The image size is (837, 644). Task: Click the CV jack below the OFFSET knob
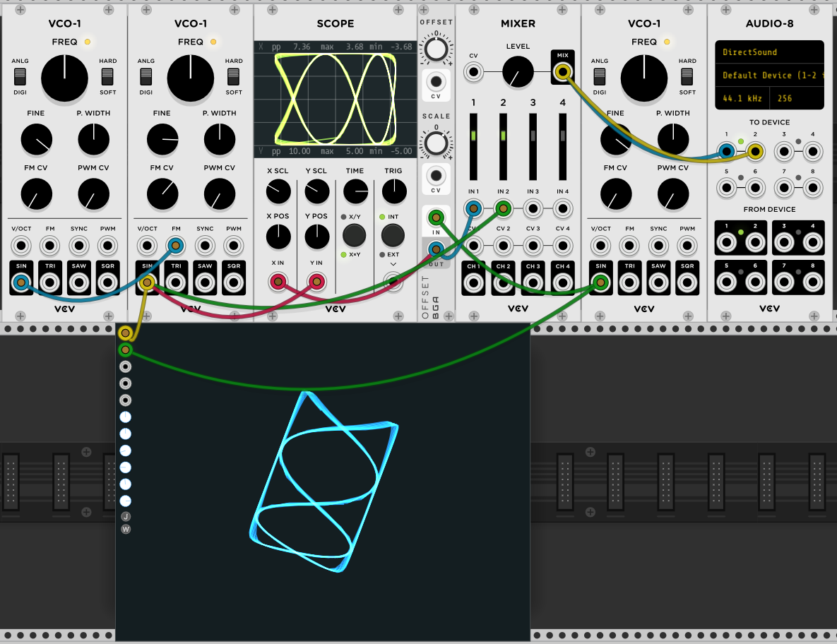436,82
